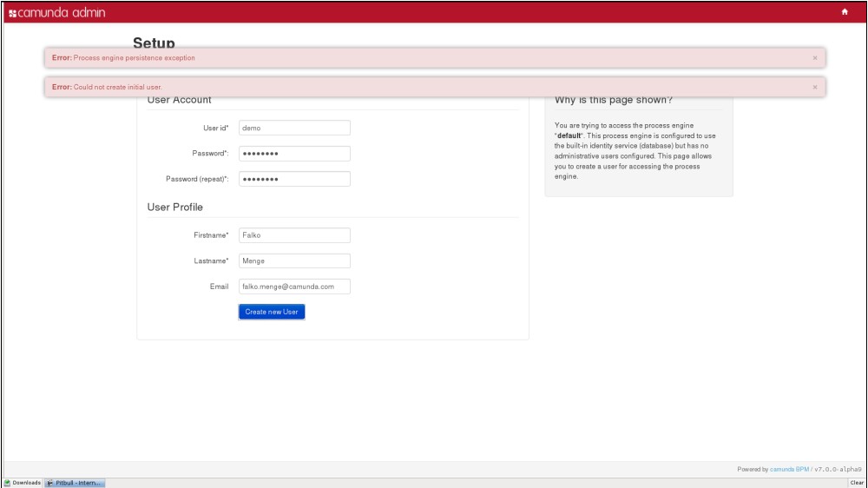
Task: Focus the Email address field
Action: [294, 286]
